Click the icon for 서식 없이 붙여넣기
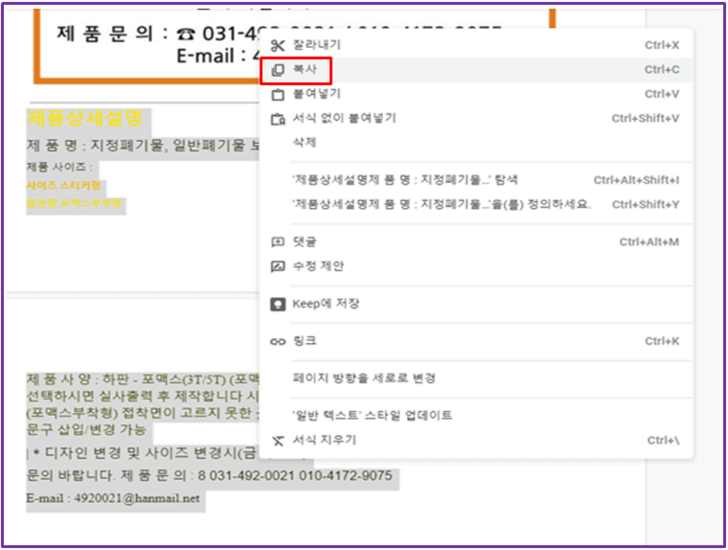Screen dimensions: 728x550 click(x=278, y=119)
